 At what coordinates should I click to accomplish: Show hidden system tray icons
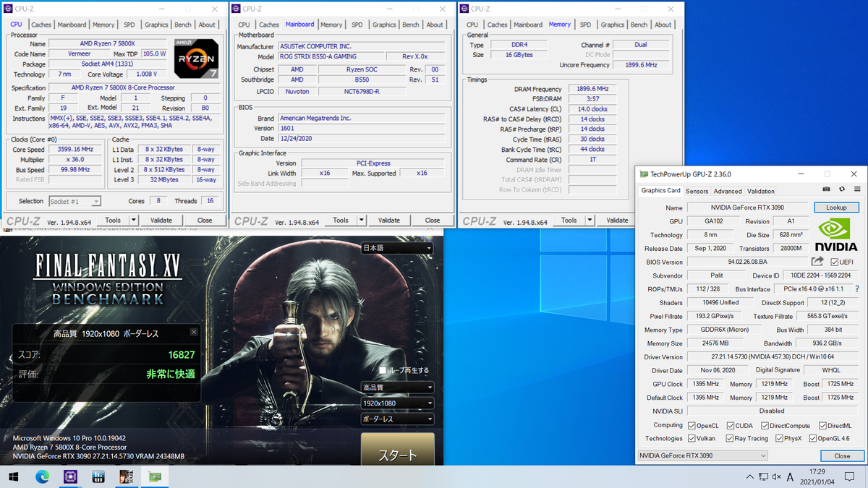click(749, 477)
